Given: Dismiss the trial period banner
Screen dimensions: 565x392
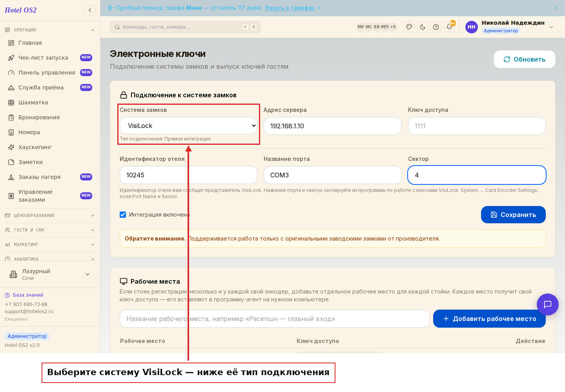Looking at the screenshot, I should click(x=556, y=8).
